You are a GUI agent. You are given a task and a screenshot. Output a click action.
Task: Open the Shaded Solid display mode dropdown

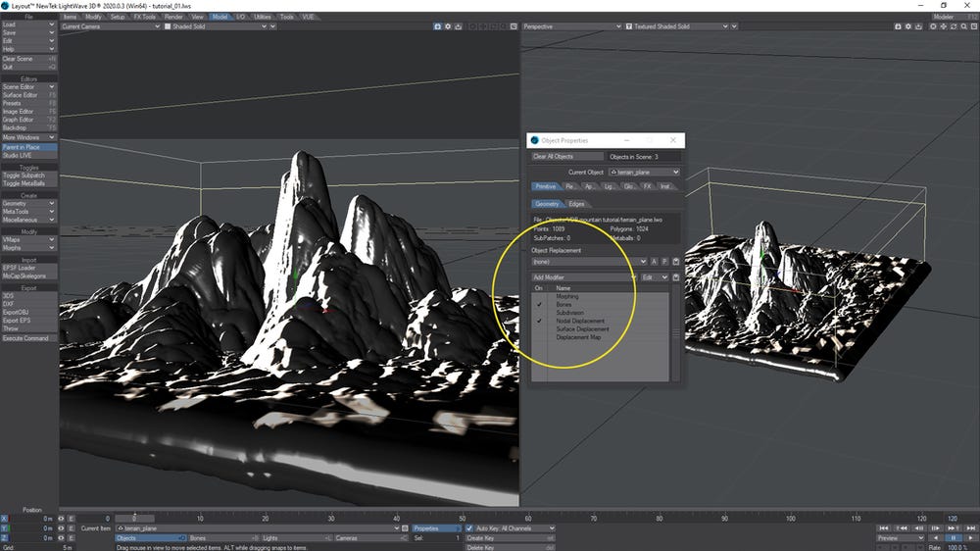pyautogui.click(x=216, y=26)
